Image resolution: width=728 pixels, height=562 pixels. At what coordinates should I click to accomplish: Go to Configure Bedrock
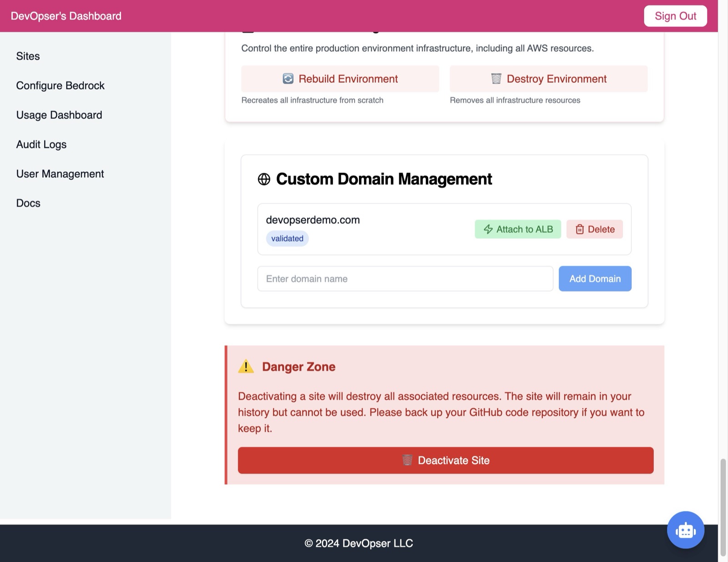click(61, 86)
